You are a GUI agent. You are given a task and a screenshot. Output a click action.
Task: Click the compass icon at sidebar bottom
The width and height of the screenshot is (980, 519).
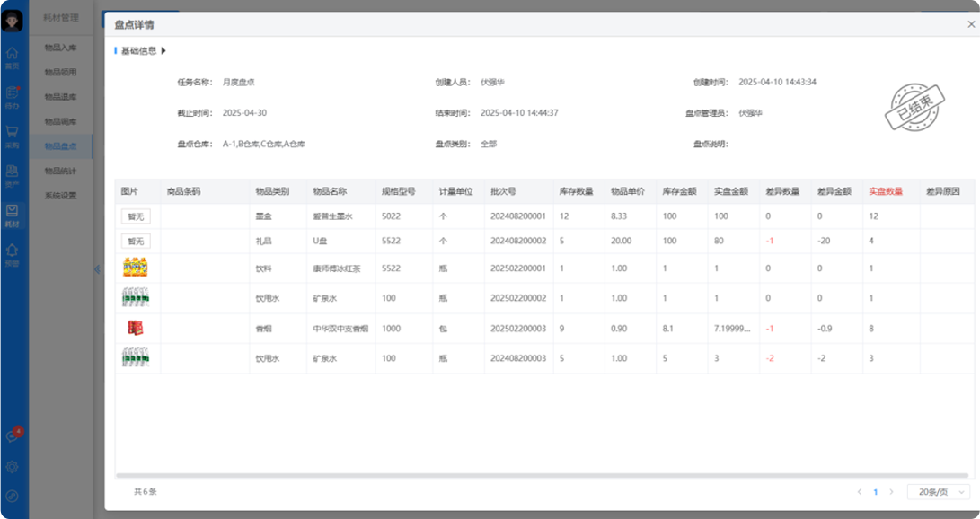[13, 496]
